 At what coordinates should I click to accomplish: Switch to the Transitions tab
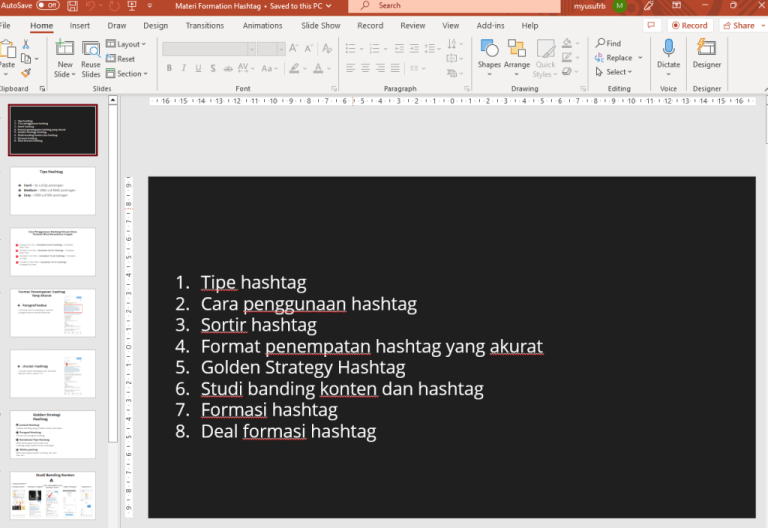(x=204, y=25)
